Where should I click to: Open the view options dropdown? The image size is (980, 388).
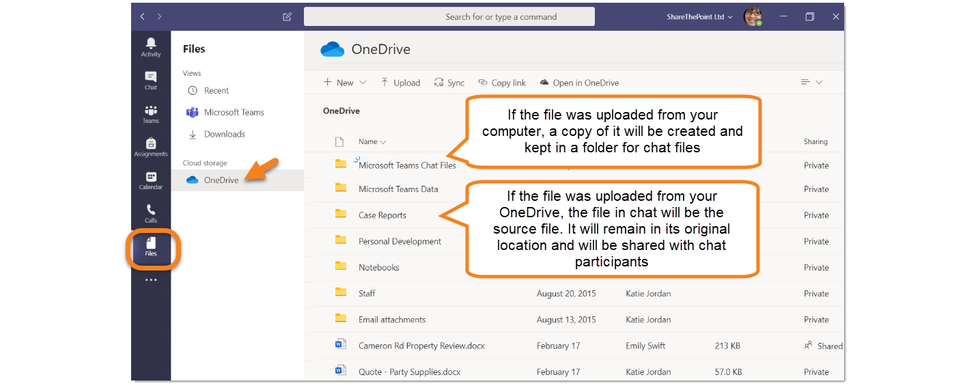pyautogui.click(x=811, y=82)
